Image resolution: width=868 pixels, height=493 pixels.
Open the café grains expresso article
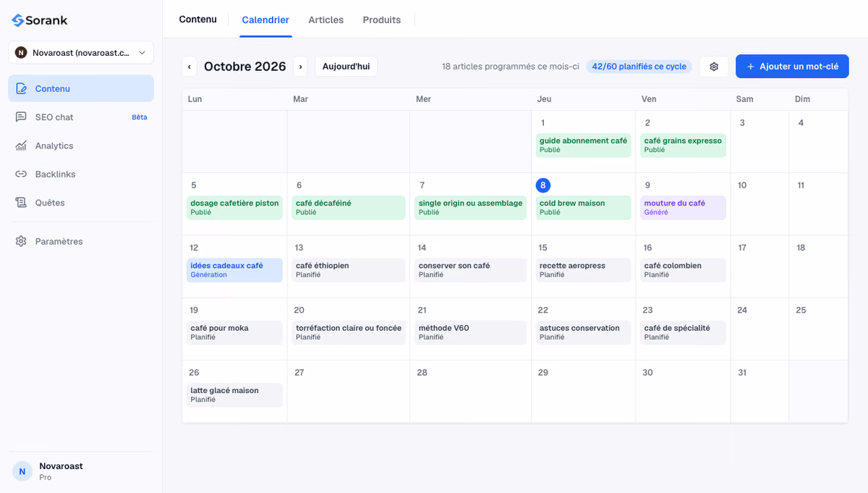(683, 145)
